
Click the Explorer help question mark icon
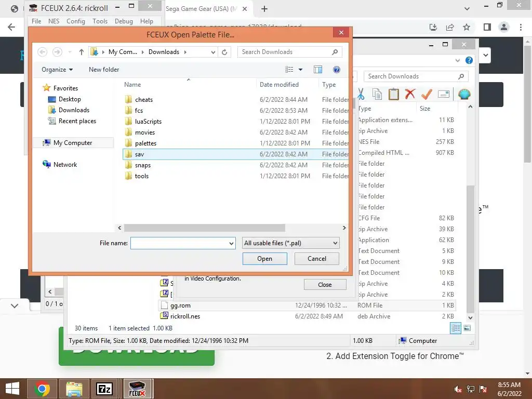(x=469, y=60)
